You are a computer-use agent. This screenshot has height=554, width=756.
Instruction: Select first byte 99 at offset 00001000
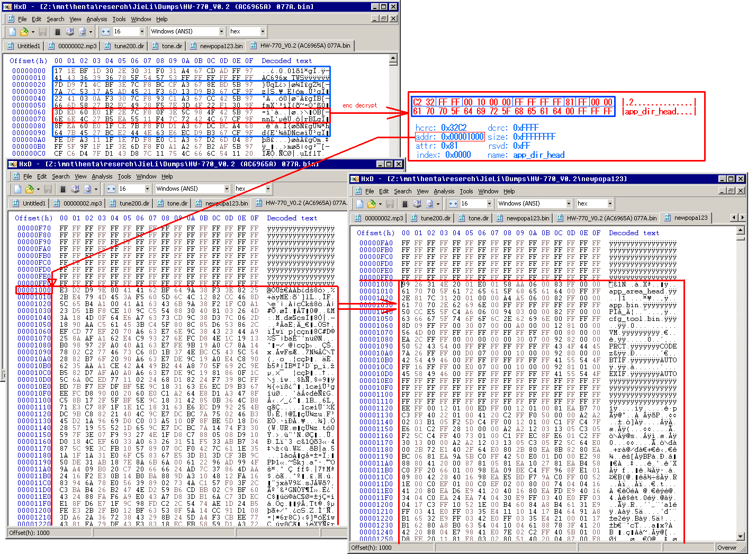point(406,284)
